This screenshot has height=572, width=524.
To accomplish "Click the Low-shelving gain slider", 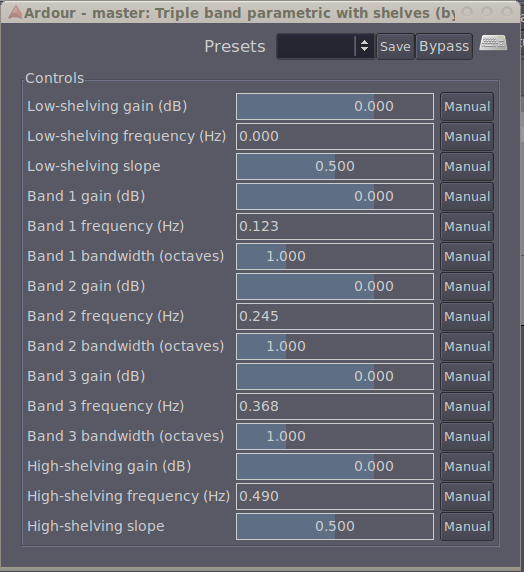I will [335, 107].
